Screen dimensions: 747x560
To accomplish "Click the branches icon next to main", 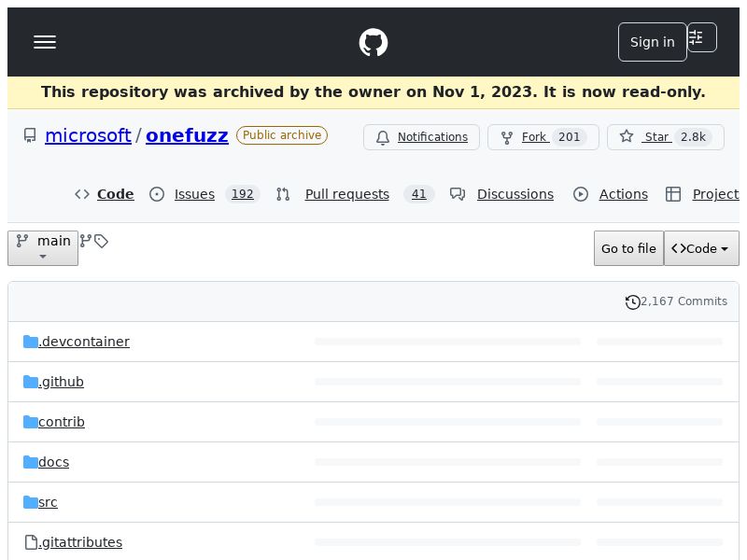I will 86,241.
